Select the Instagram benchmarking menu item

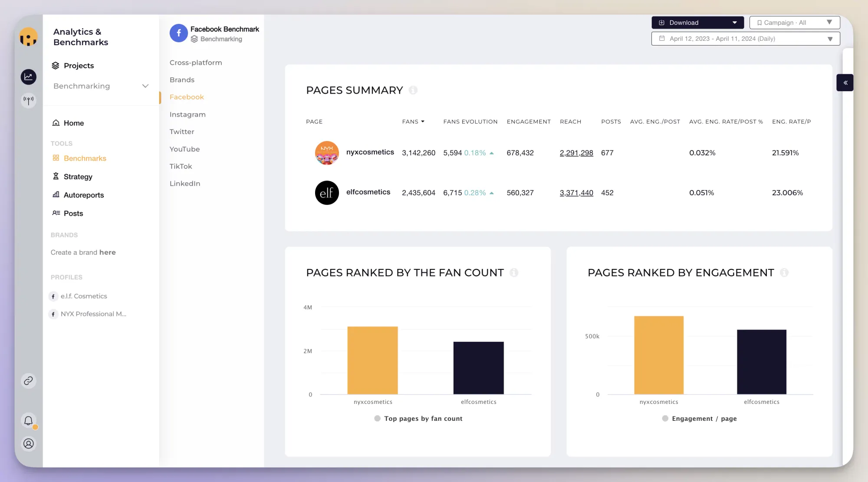point(187,114)
